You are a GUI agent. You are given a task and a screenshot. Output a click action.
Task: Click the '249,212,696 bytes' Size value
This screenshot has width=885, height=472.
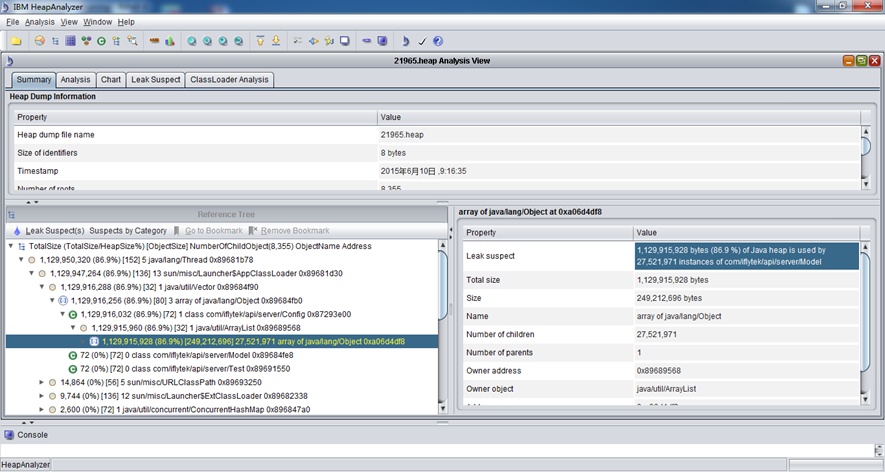pyautogui.click(x=747, y=298)
